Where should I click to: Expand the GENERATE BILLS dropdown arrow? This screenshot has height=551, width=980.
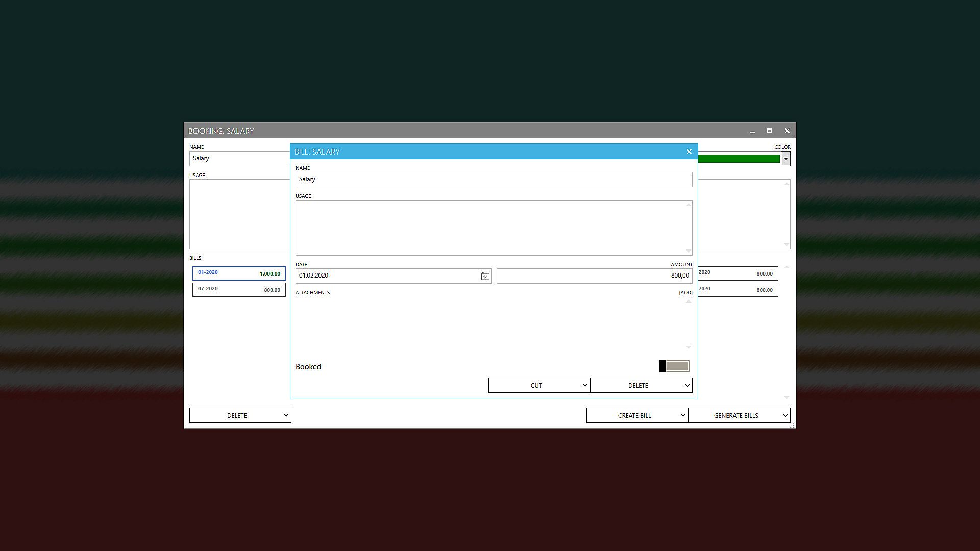785,416
